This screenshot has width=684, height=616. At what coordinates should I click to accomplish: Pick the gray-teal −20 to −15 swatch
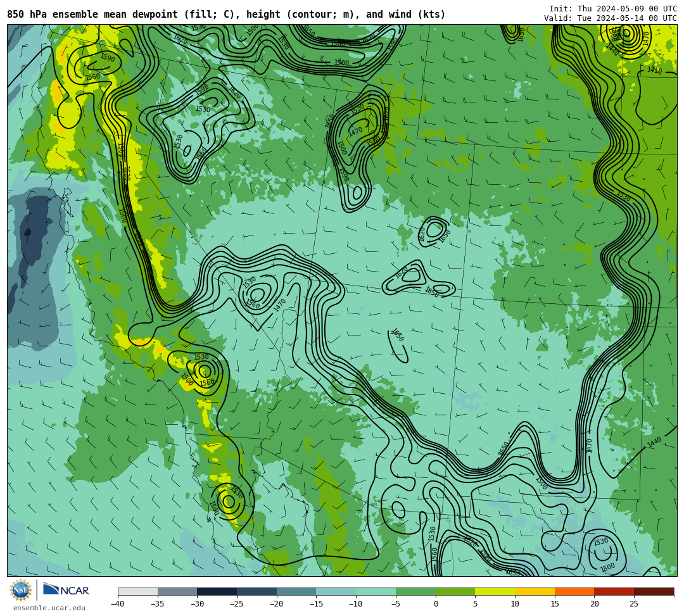point(296,591)
